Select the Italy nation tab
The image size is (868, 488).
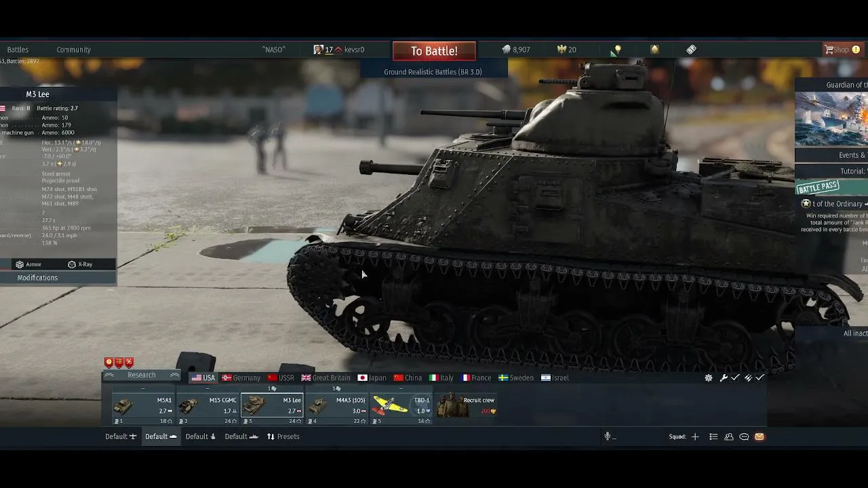tap(441, 378)
